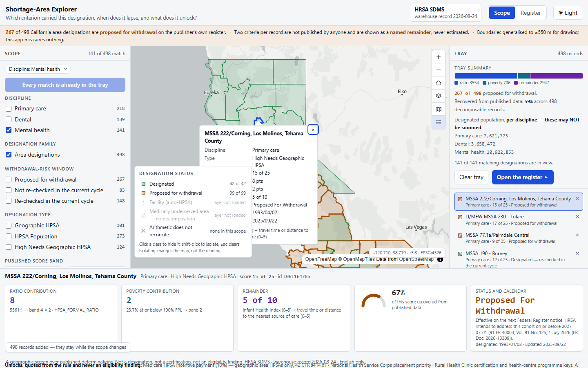
Task: Switch to the Scope view
Action: coord(502,13)
